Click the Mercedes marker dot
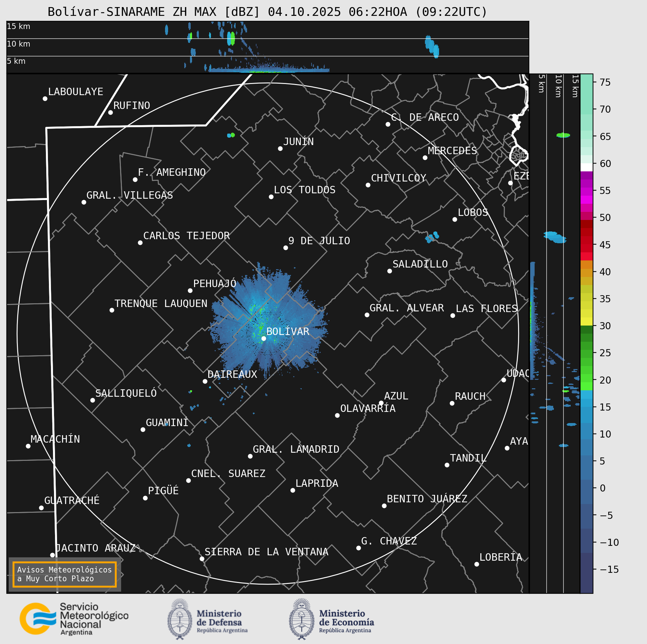The width and height of the screenshot is (647, 644). (425, 158)
